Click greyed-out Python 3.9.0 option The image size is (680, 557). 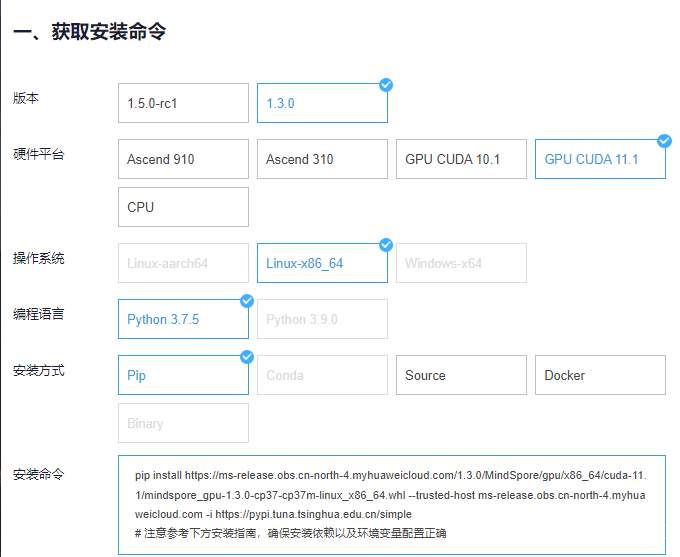pyautogui.click(x=322, y=319)
